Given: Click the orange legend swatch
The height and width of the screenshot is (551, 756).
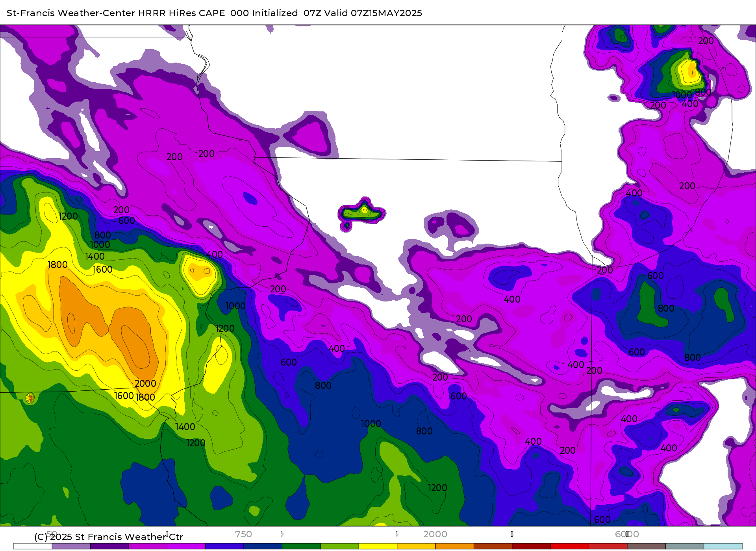Looking at the screenshot, I should [455, 546].
